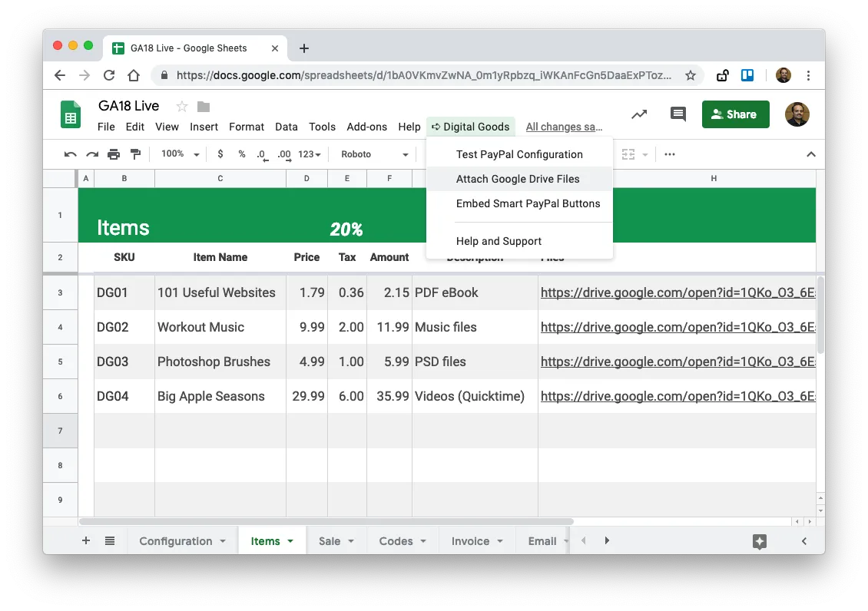Open the activity trend icon
This screenshot has width=868, height=611.
(x=639, y=114)
